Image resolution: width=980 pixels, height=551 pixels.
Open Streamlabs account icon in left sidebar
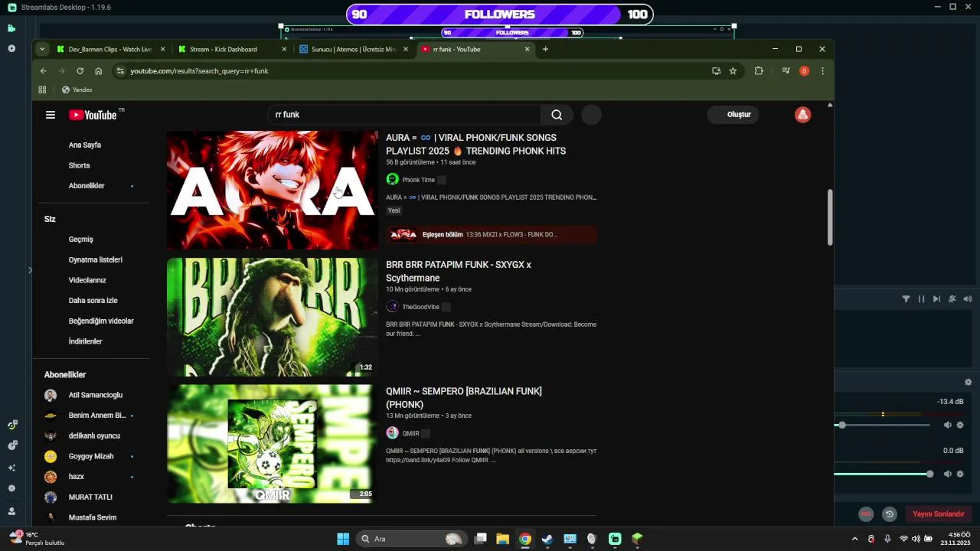(11, 511)
